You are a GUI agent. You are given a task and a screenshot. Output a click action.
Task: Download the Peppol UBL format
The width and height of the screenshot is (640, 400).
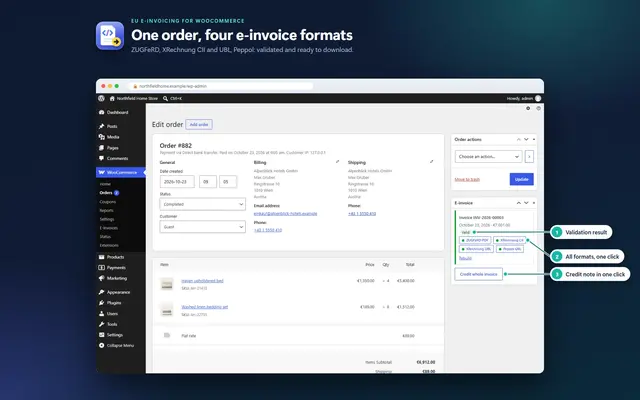pyautogui.click(x=510, y=249)
